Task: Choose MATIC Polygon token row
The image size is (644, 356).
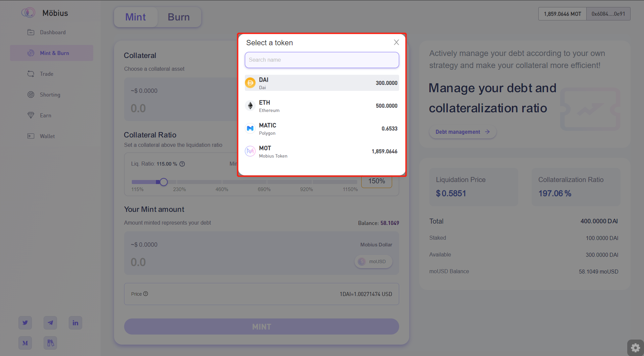Action: (322, 128)
